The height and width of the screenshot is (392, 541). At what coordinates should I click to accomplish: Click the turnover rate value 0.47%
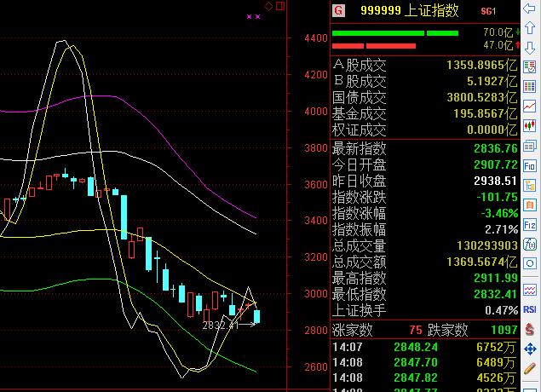tap(501, 310)
